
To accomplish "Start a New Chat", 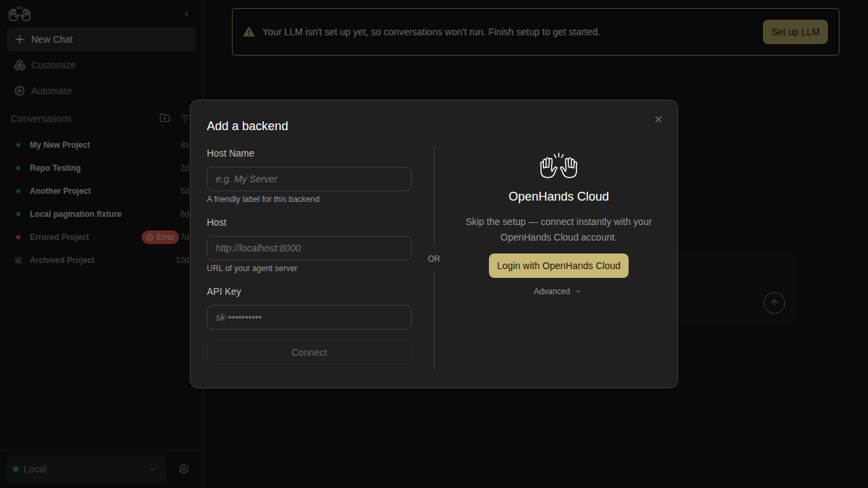I will [x=101, y=39].
